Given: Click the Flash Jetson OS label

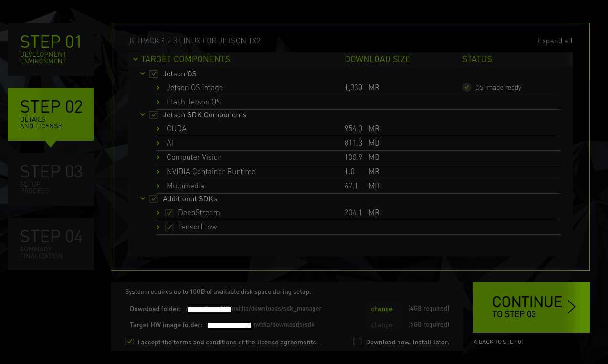Looking at the screenshot, I should (x=194, y=102).
